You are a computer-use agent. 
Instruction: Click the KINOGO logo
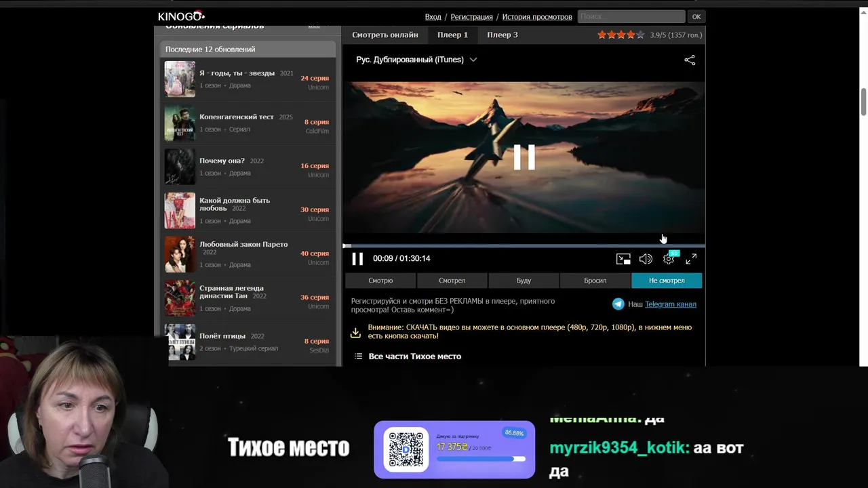coord(181,16)
